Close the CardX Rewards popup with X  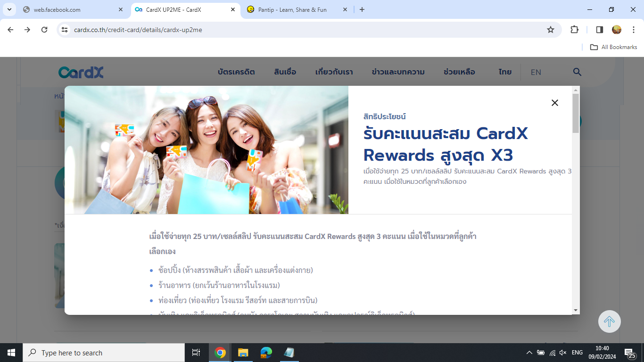[x=555, y=103]
